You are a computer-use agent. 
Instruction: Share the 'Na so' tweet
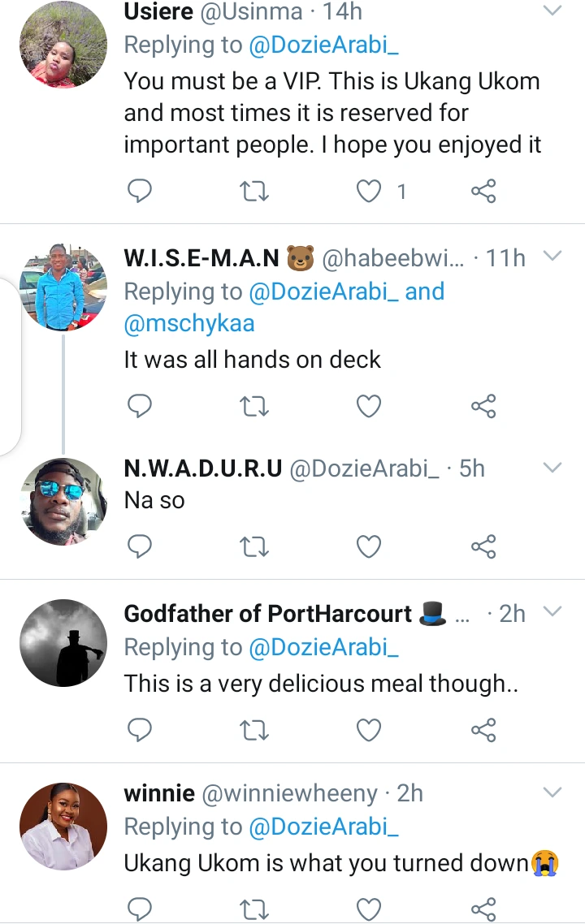(483, 547)
